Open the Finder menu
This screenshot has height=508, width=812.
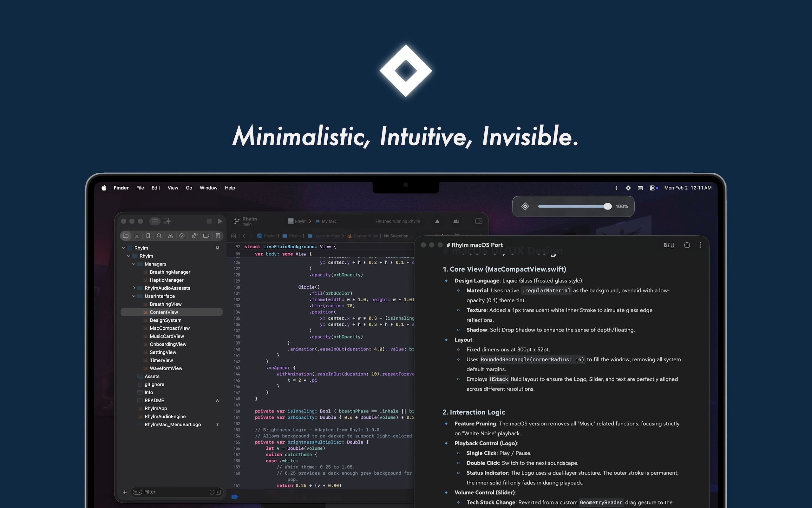click(x=121, y=188)
